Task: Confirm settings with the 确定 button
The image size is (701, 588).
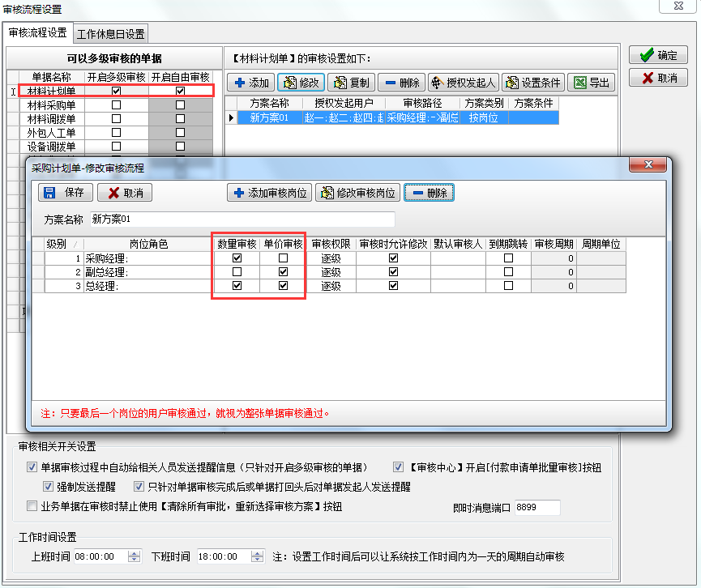Action: [658, 56]
